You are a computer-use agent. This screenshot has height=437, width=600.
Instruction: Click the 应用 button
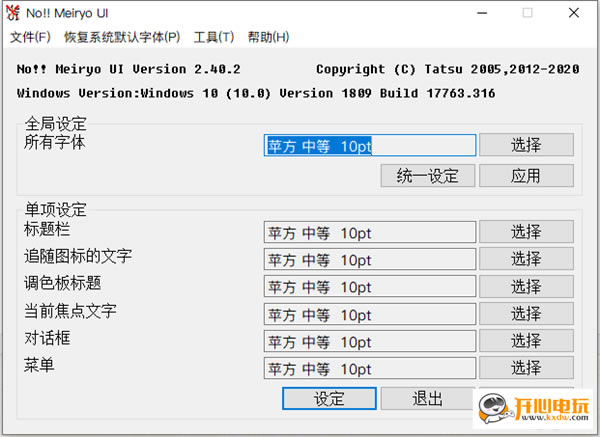(x=526, y=176)
